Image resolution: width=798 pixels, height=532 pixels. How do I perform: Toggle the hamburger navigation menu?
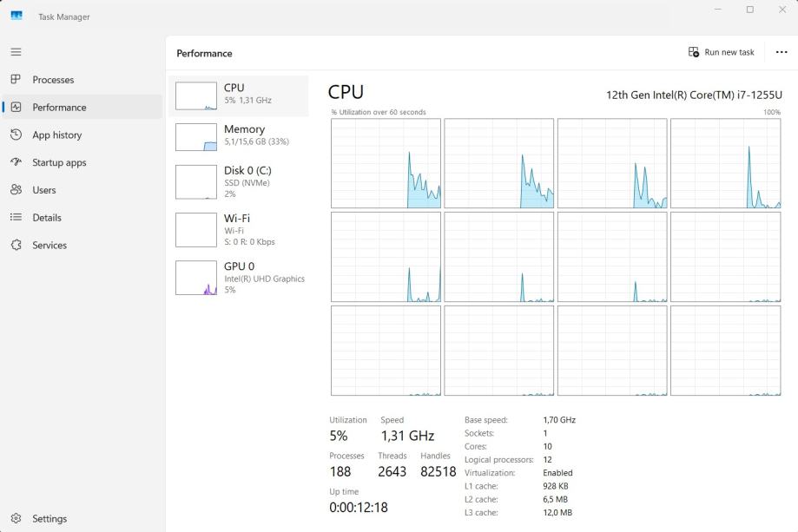[x=16, y=52]
